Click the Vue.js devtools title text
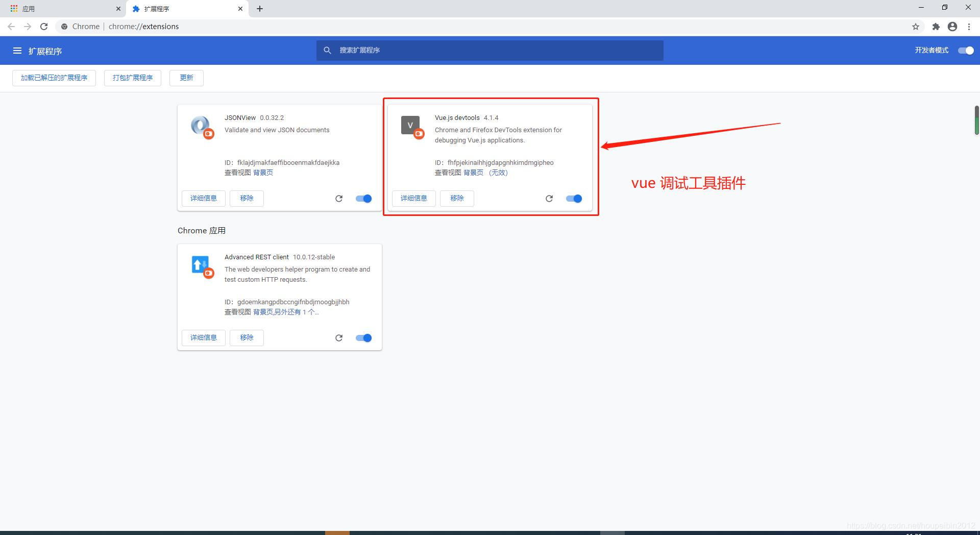The image size is (980, 535). [457, 118]
